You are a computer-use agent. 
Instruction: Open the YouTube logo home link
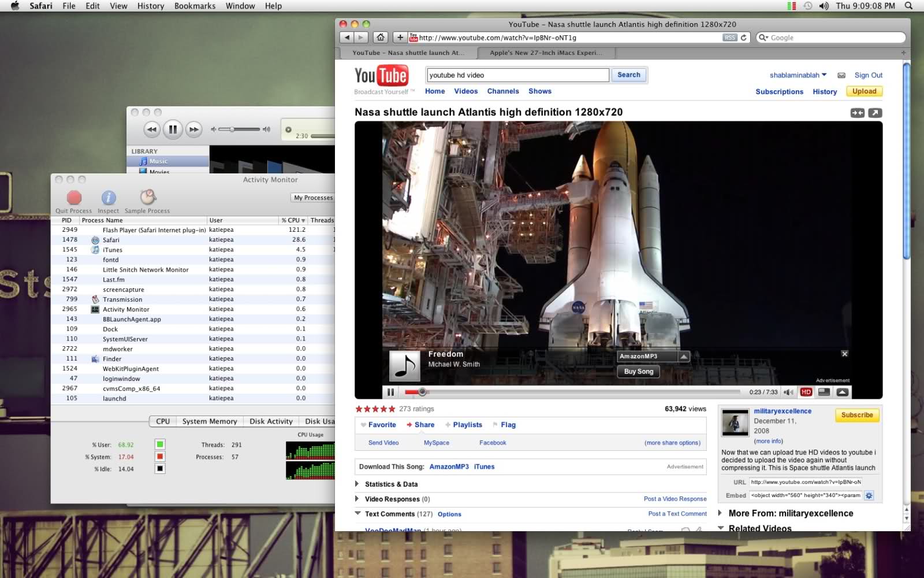pos(381,76)
